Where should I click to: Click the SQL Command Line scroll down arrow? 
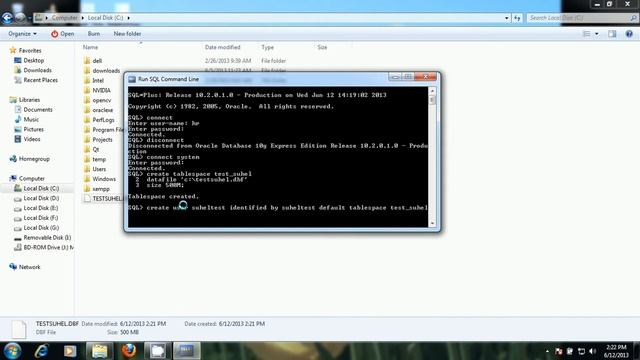(432, 223)
